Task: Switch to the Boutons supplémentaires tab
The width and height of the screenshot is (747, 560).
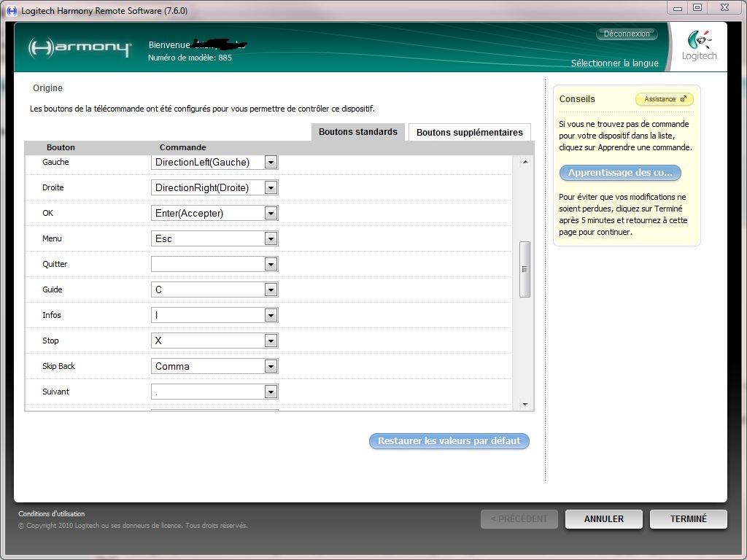Action: point(469,133)
